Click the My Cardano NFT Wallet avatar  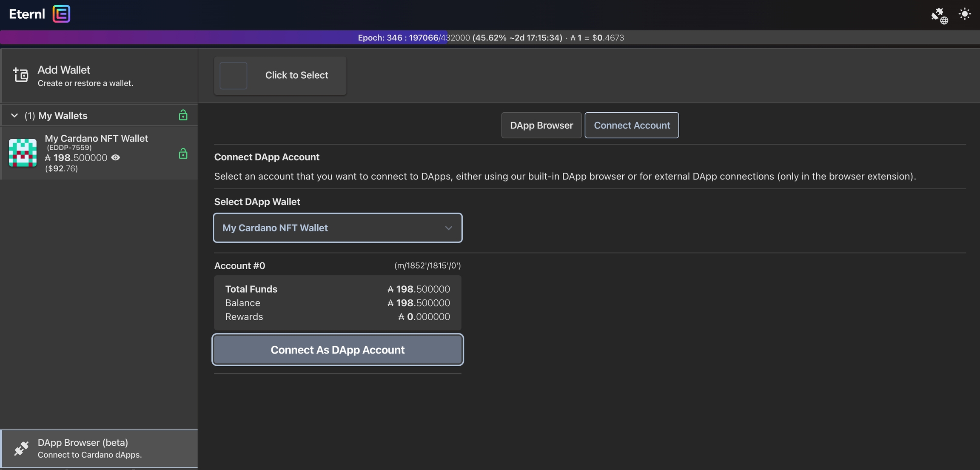(x=23, y=153)
